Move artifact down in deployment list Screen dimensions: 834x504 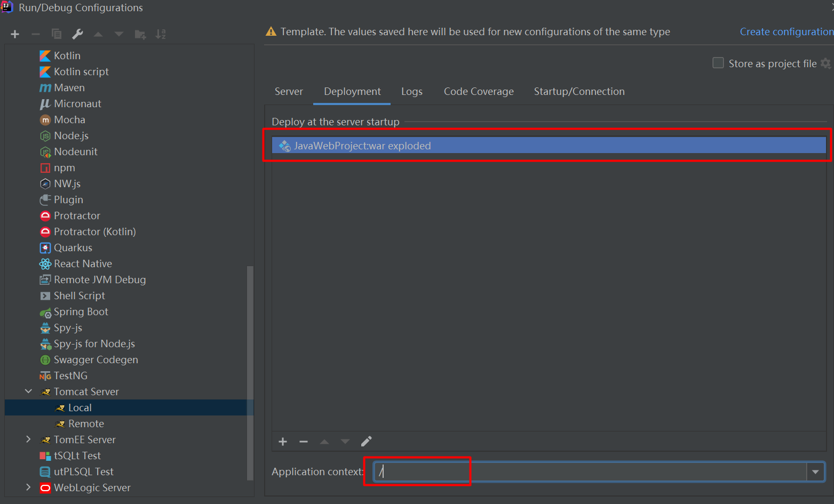345,442
